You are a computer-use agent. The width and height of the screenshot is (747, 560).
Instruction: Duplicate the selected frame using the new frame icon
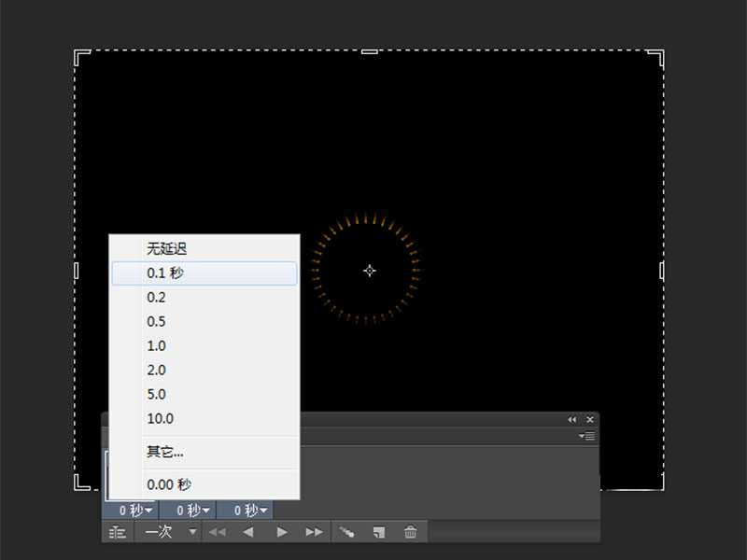tap(378, 532)
